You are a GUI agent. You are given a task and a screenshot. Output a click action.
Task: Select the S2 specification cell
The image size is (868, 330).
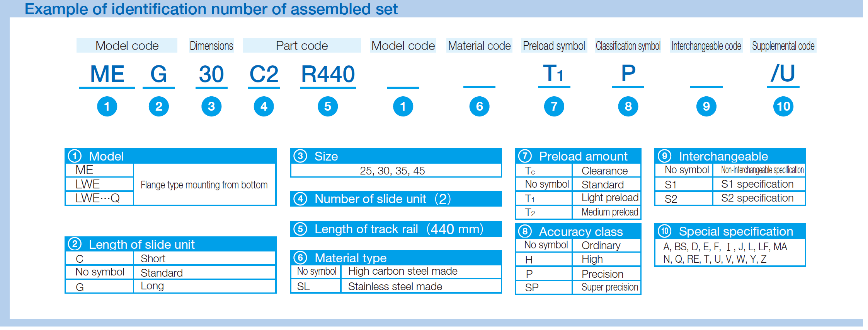point(757,198)
